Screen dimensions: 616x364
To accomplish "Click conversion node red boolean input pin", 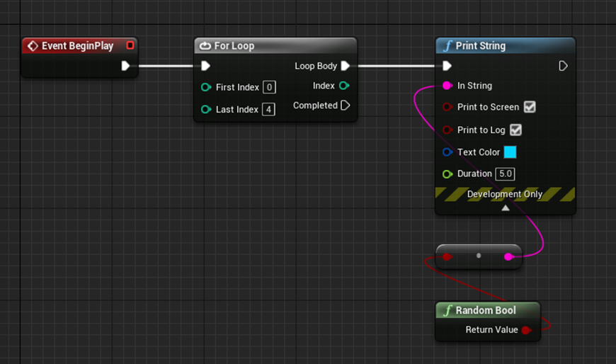I will point(447,256).
